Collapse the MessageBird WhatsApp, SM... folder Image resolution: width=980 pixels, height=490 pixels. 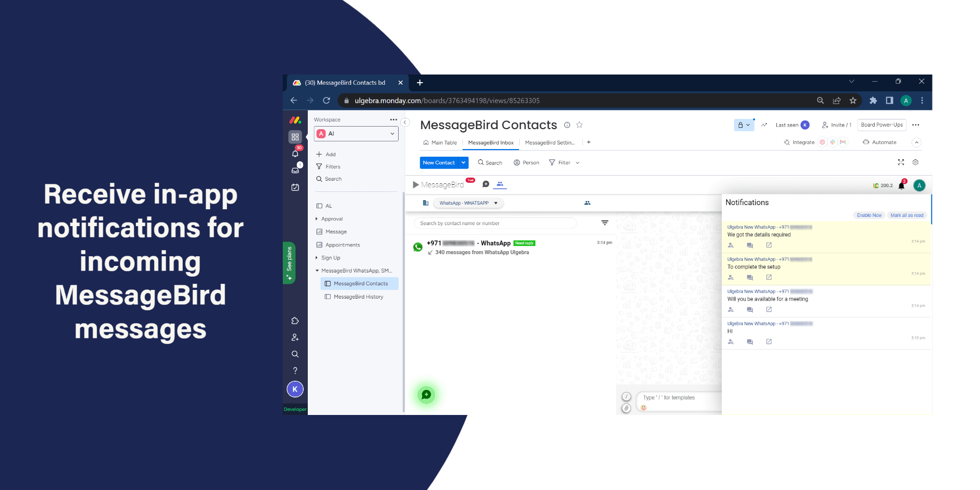[x=317, y=271]
